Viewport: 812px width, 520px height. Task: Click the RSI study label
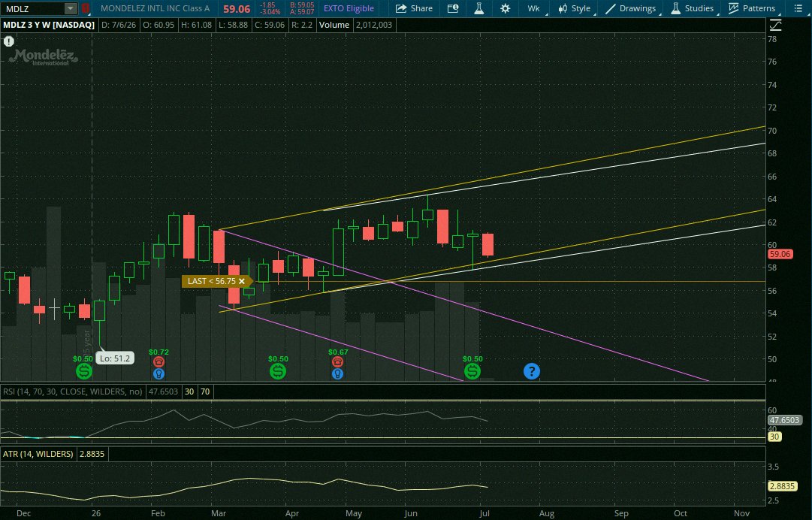point(73,392)
